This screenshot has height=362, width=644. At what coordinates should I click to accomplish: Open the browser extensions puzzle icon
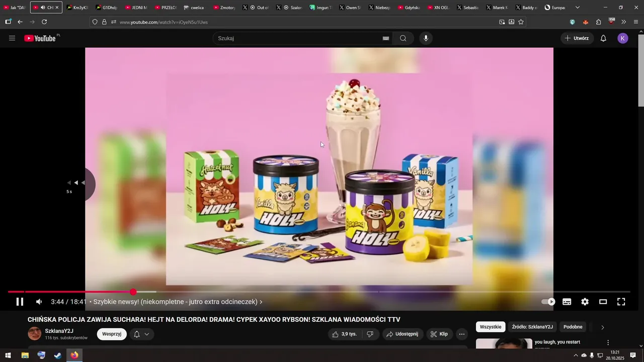(x=598, y=22)
